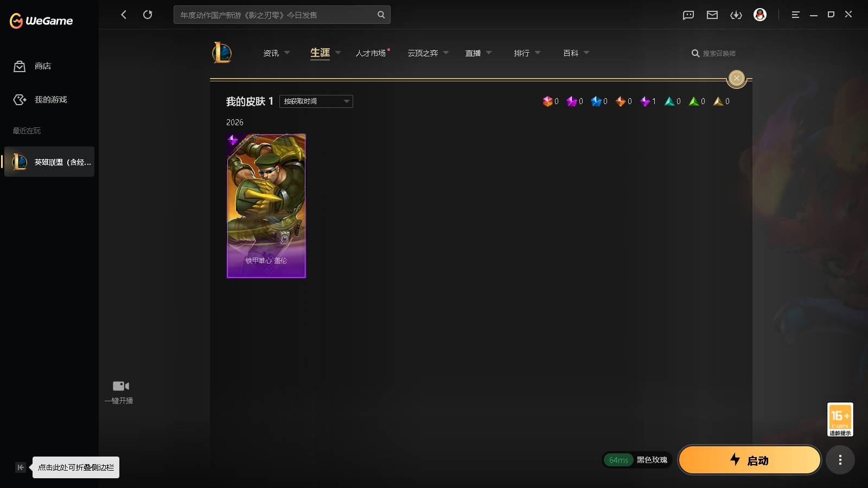Screen dimensions: 868x488
Task: Click the 搜索召唤师 search field
Action: pos(714,53)
